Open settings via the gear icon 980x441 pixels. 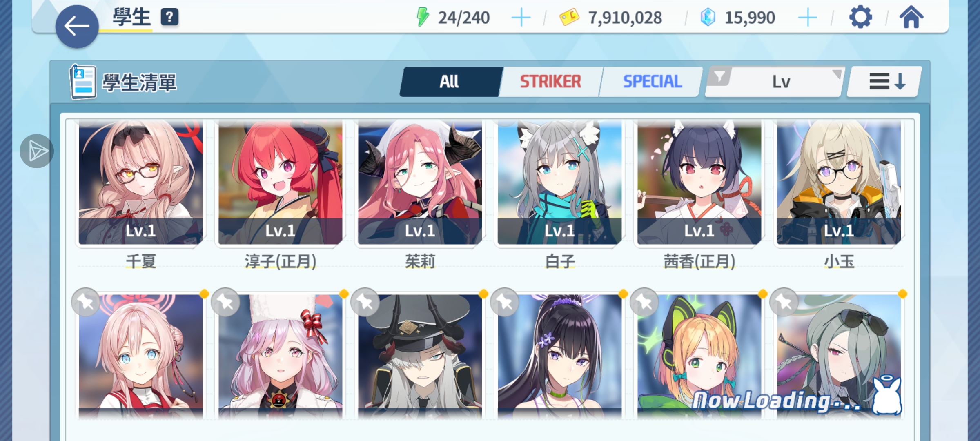point(860,18)
